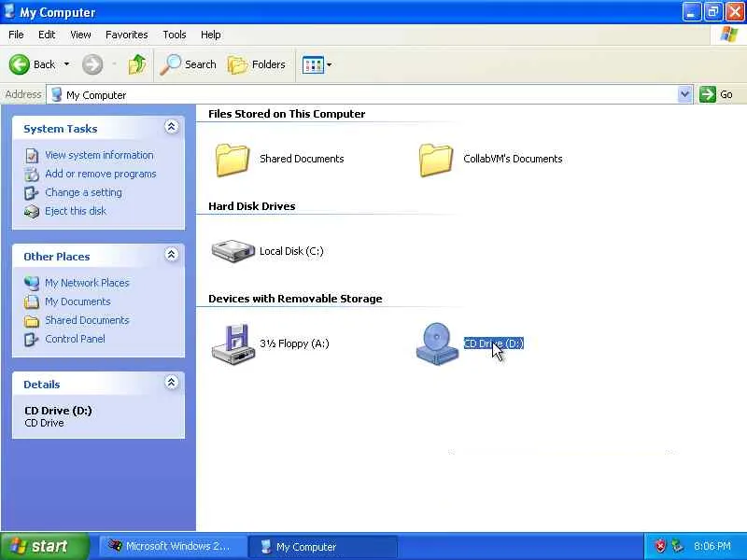Open the Help menu

point(211,35)
